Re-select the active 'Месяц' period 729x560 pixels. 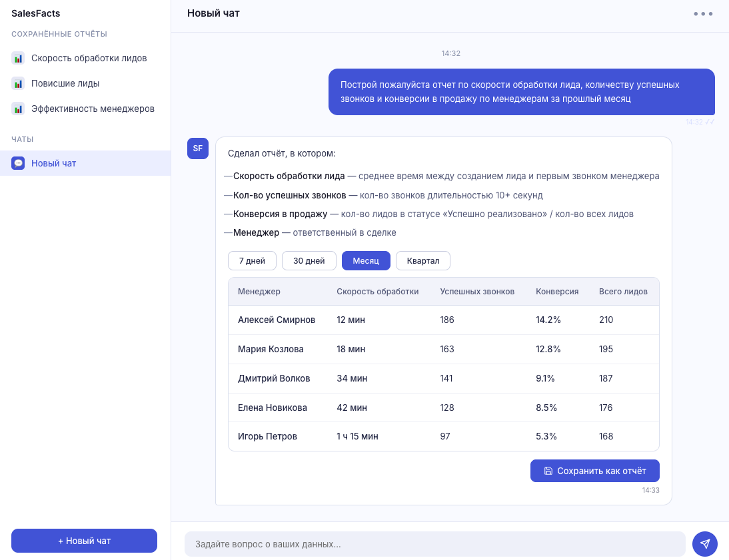(x=366, y=260)
